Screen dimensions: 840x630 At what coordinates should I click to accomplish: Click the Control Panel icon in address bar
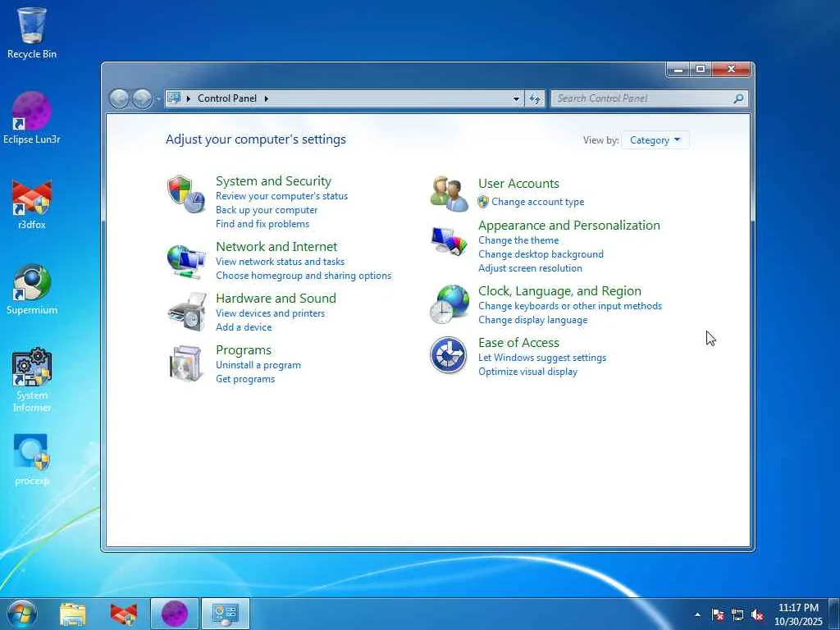point(174,98)
